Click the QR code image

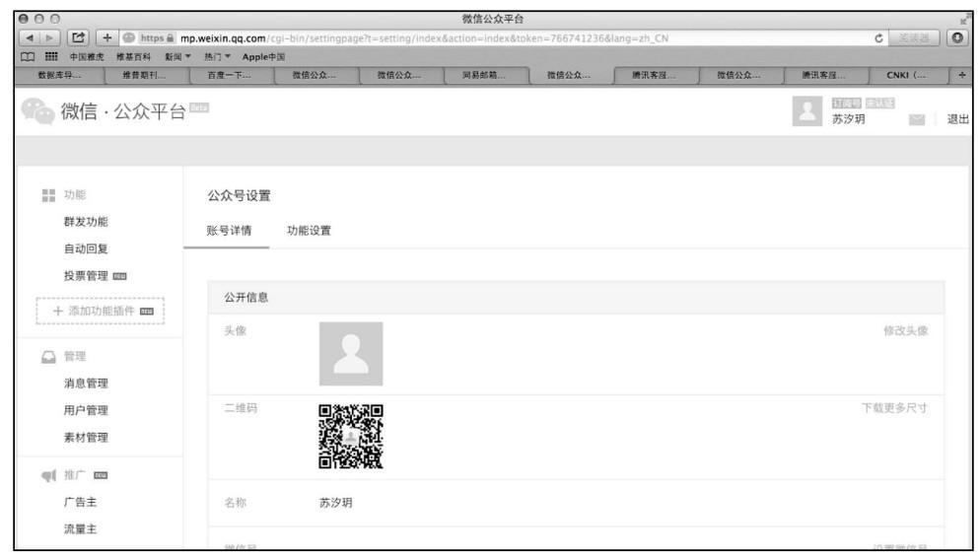click(x=351, y=437)
